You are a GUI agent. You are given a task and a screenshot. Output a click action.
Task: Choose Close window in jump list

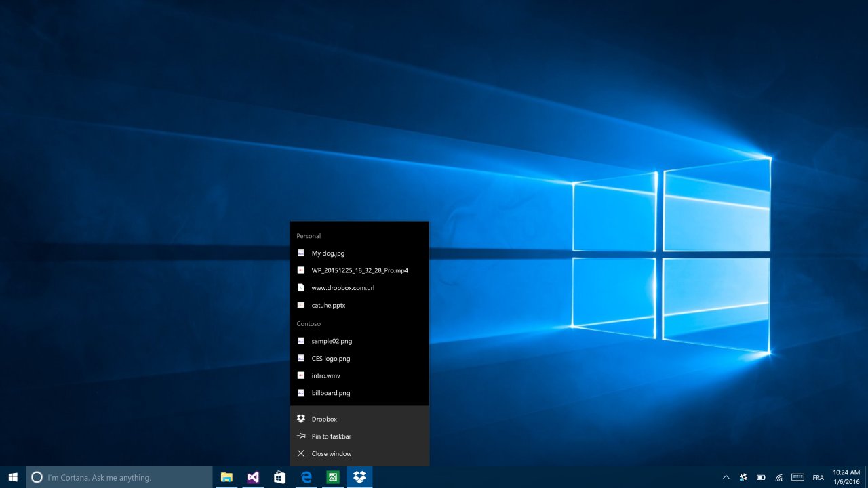coord(331,453)
